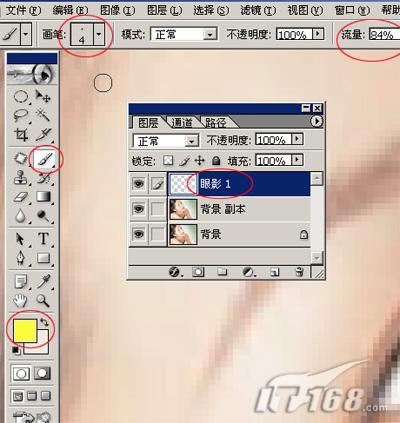Toggle link box for 背景 layer
The image size is (400, 423).
pyautogui.click(x=157, y=234)
